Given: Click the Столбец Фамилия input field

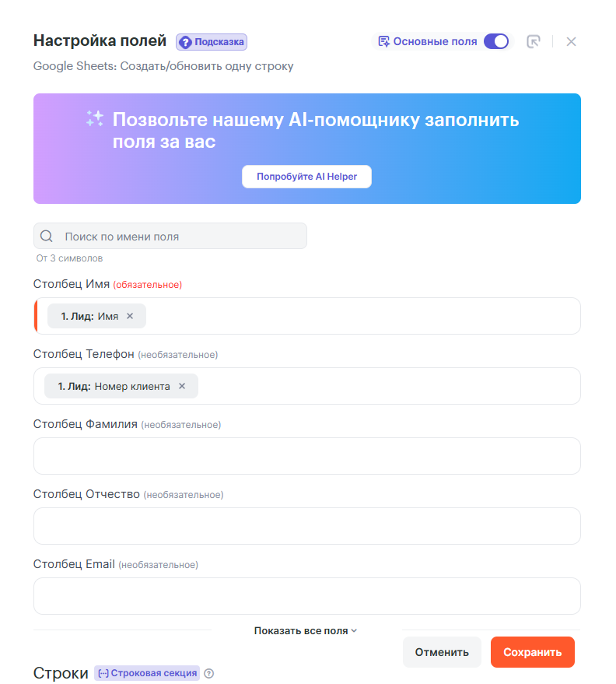Looking at the screenshot, I should coord(306,456).
